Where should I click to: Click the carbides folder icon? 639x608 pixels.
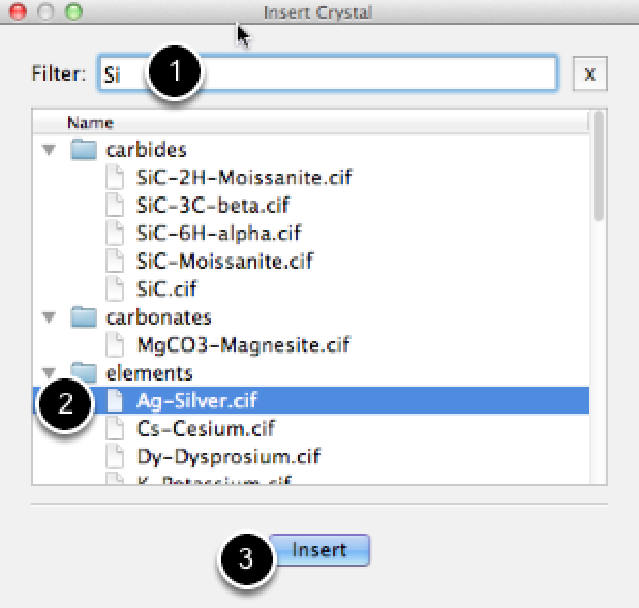pos(85,151)
